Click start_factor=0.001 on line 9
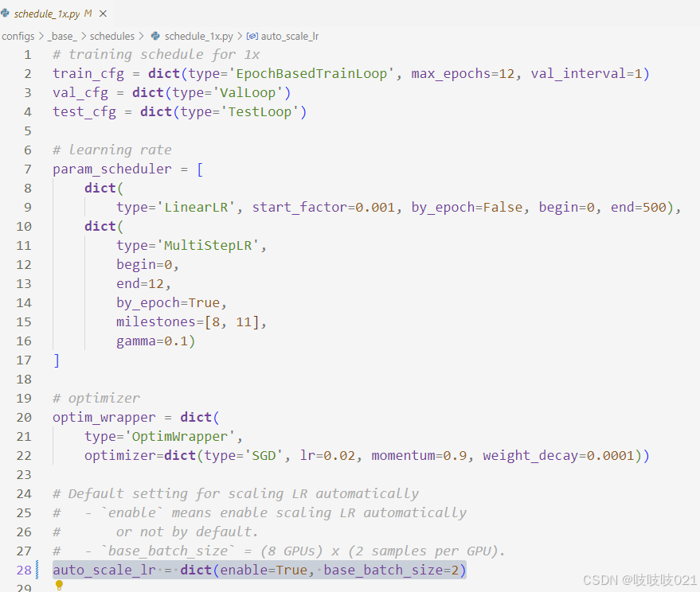Screen dimensions: 700x592 pos(323,207)
